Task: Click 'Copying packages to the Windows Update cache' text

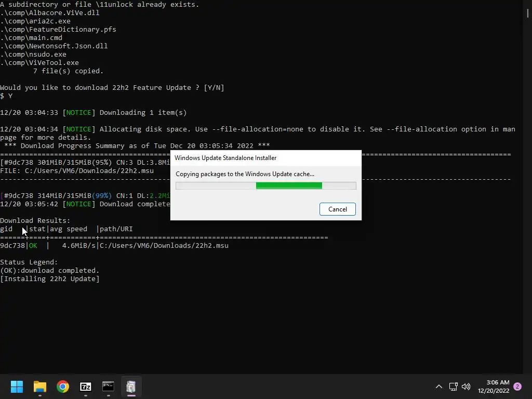Action: tap(245, 174)
